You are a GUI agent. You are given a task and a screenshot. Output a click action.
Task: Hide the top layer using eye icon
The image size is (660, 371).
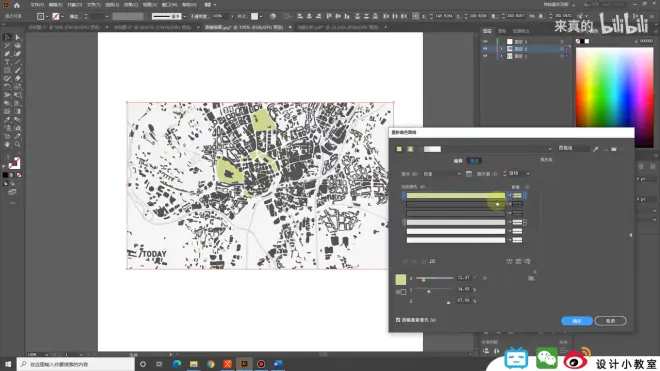(x=485, y=42)
